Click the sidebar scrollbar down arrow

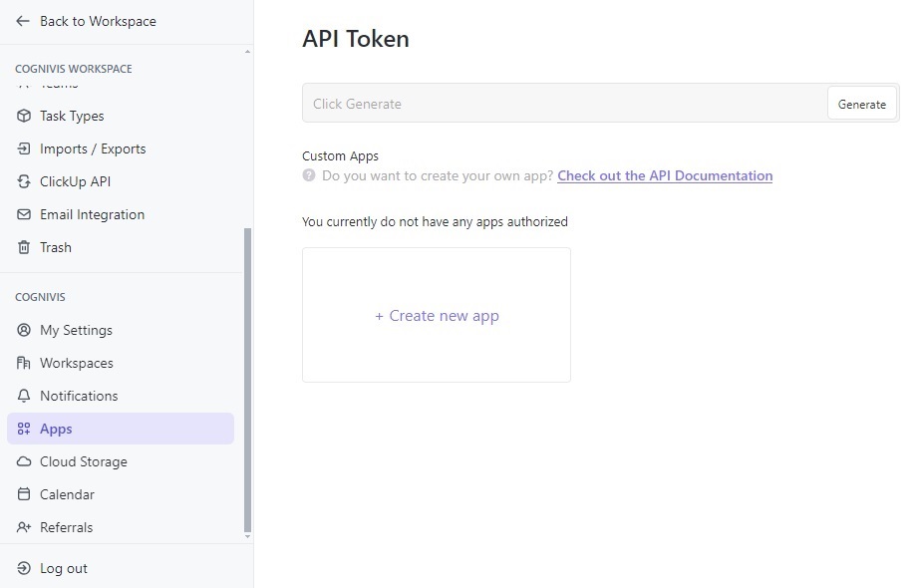click(x=248, y=536)
